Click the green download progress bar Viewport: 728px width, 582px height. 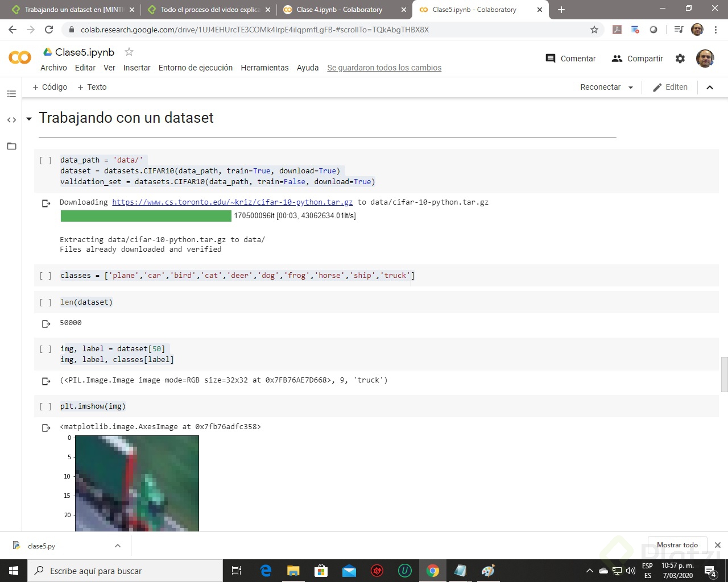pyautogui.click(x=146, y=216)
